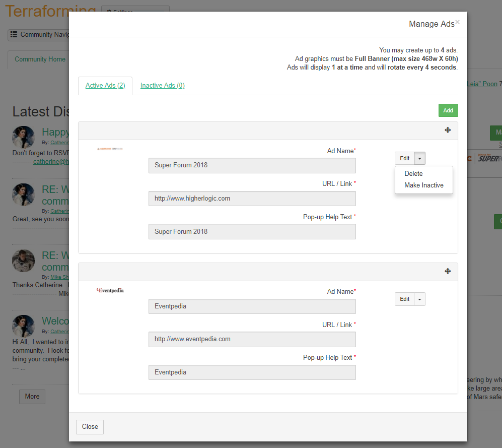Click the Super Forum banner thumbnail
Viewport: 502px width, 448px height.
110,149
